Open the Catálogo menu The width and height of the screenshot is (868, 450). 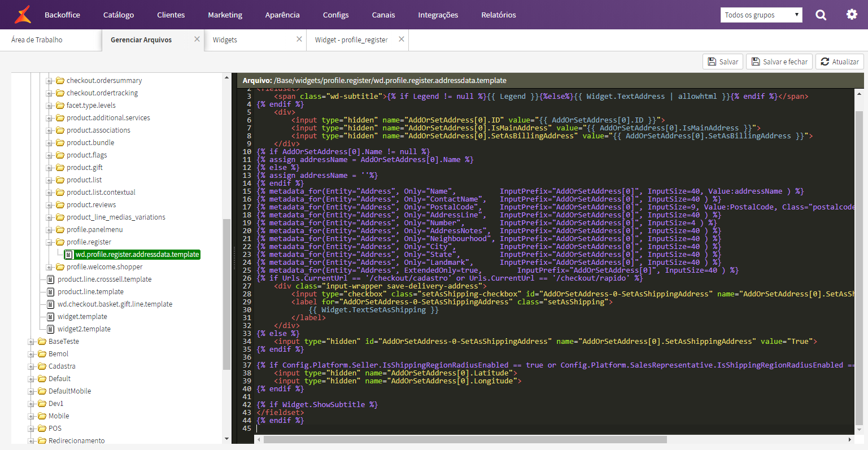click(x=119, y=15)
